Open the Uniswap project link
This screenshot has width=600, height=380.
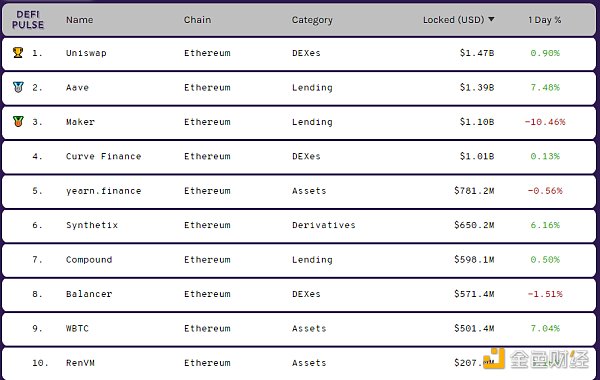(x=86, y=53)
